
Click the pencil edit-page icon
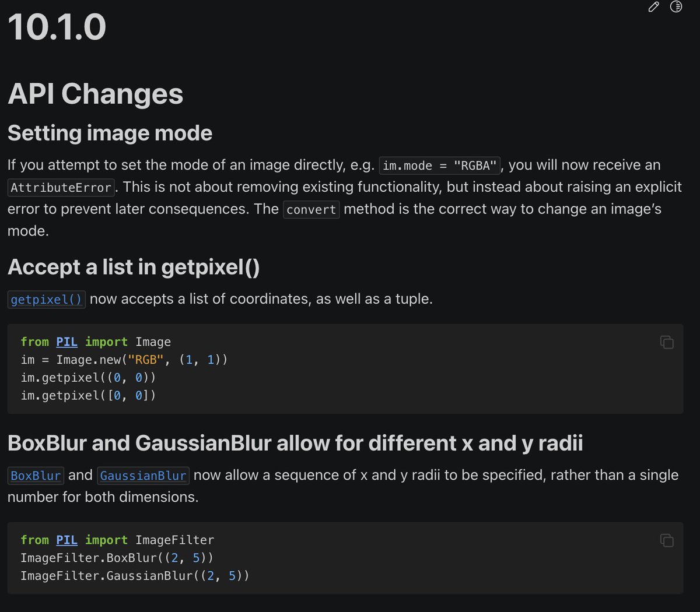pos(653,7)
